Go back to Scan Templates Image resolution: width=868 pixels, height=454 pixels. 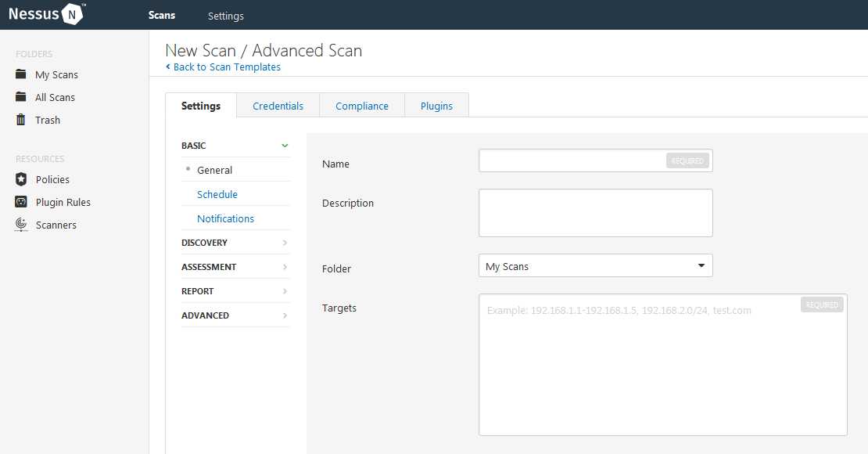223,67
